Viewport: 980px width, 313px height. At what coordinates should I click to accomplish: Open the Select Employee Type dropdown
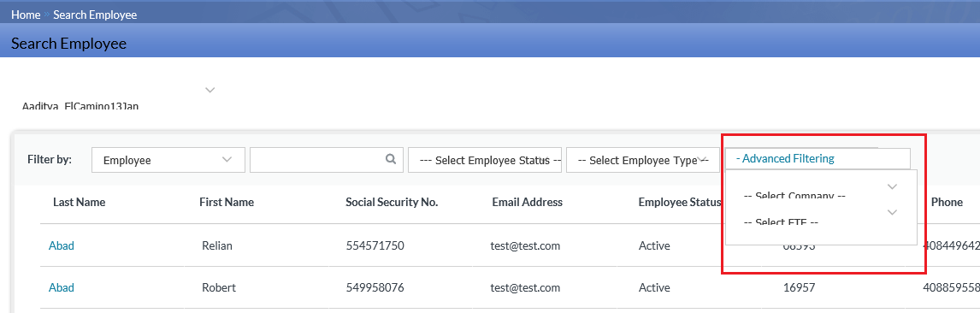click(x=642, y=160)
